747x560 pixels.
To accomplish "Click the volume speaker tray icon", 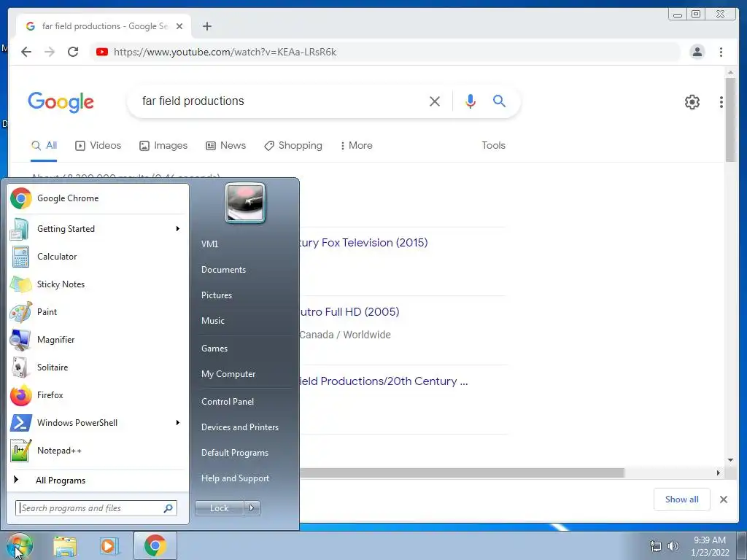I will [x=673, y=546].
